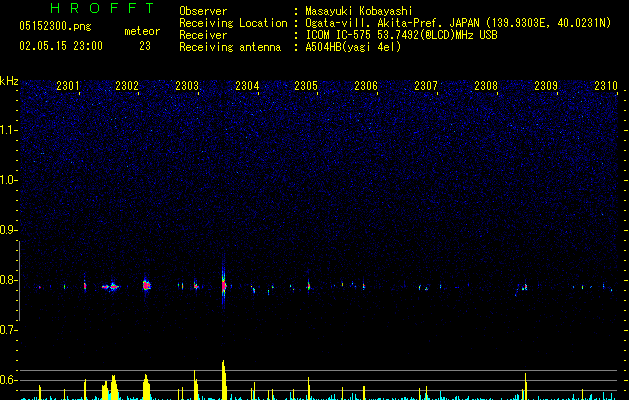This screenshot has height=400, width=629.
Task: Click the Receiving Location label
Action: point(233,23)
